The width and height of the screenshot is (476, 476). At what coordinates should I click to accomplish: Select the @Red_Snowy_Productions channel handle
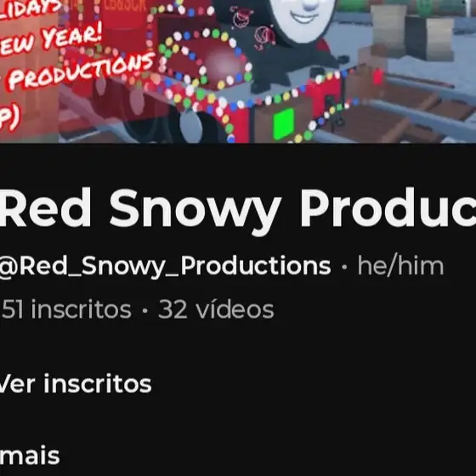coord(165,266)
